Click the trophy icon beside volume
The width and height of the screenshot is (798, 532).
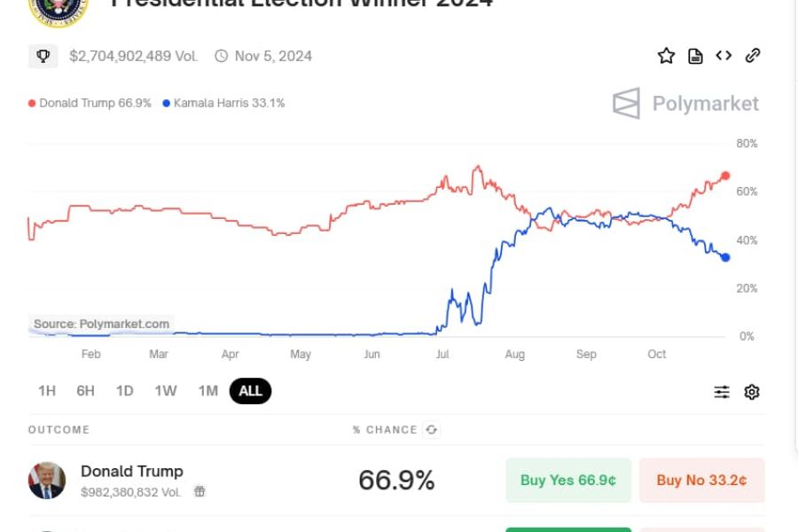(x=43, y=56)
